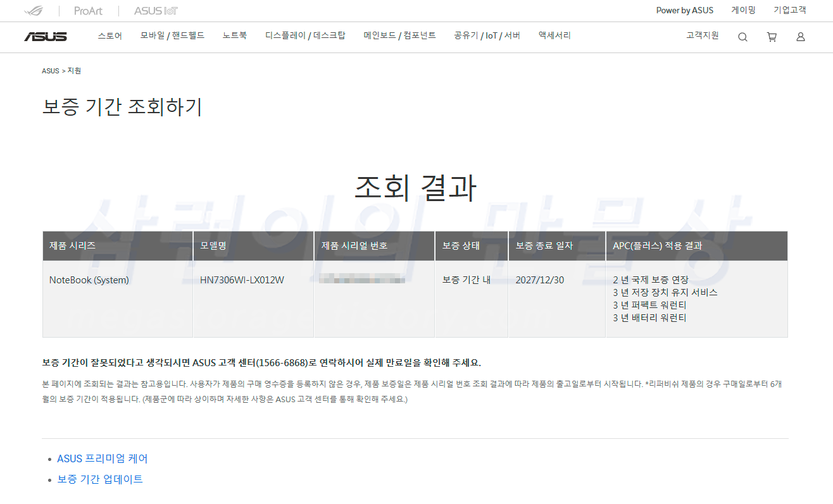Image resolution: width=833 pixels, height=504 pixels.
Task: Click the 기업고객 top link
Action: click(x=790, y=10)
